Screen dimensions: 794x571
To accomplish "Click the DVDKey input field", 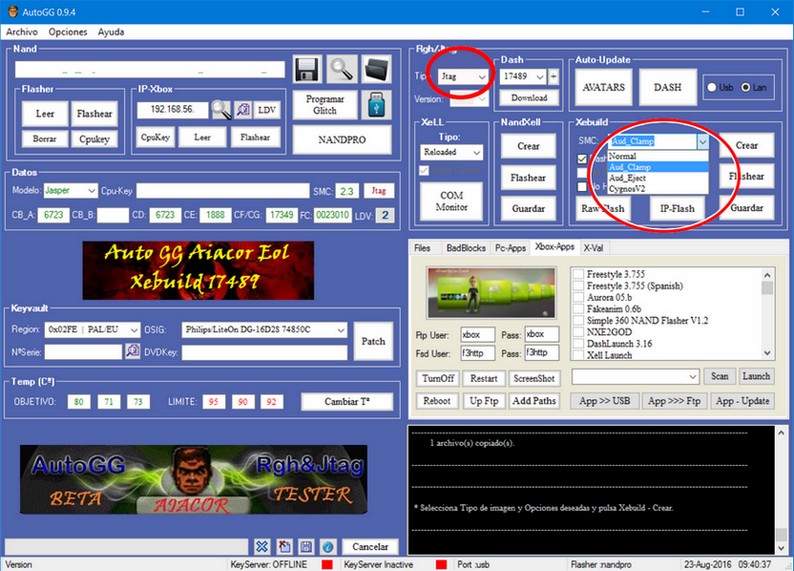I will [x=264, y=352].
